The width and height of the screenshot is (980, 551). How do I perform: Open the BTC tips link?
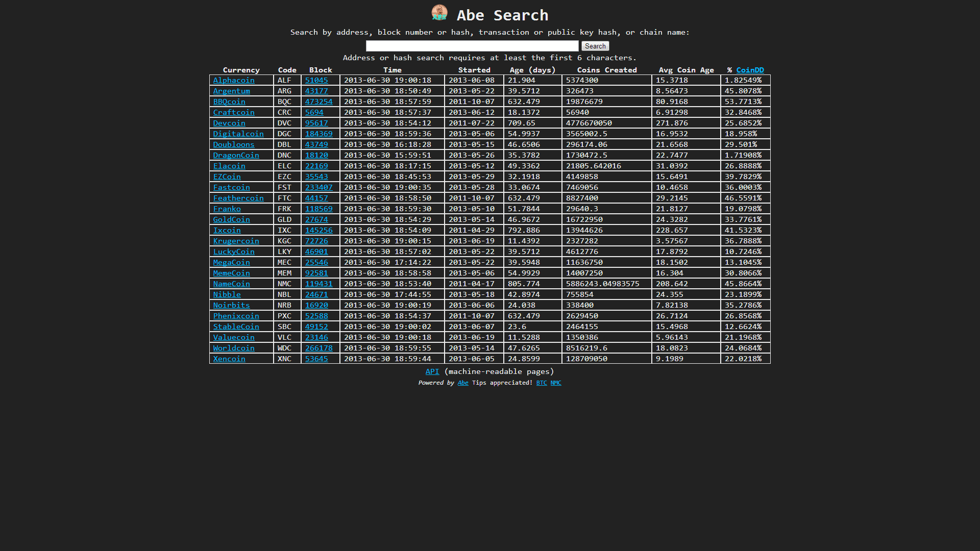tap(542, 383)
